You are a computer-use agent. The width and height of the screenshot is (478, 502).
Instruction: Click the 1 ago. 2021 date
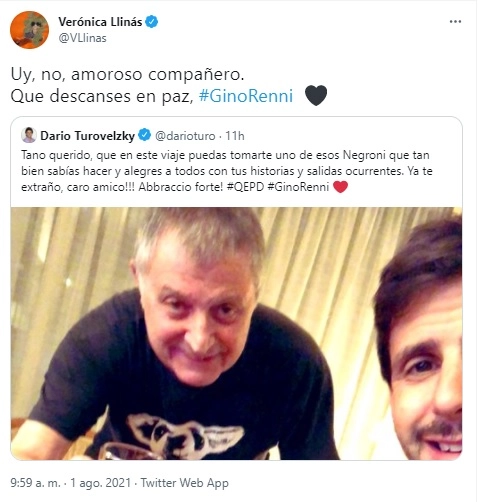coord(100,483)
